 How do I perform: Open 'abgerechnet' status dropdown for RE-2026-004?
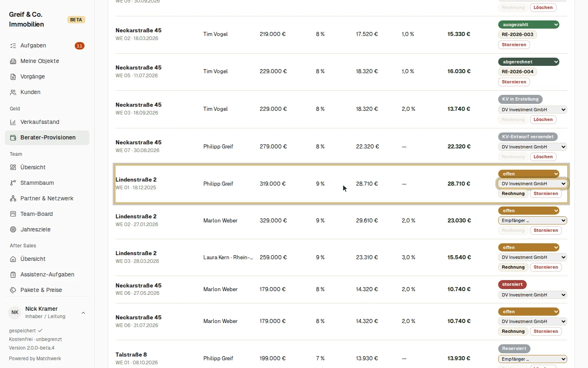(x=528, y=62)
